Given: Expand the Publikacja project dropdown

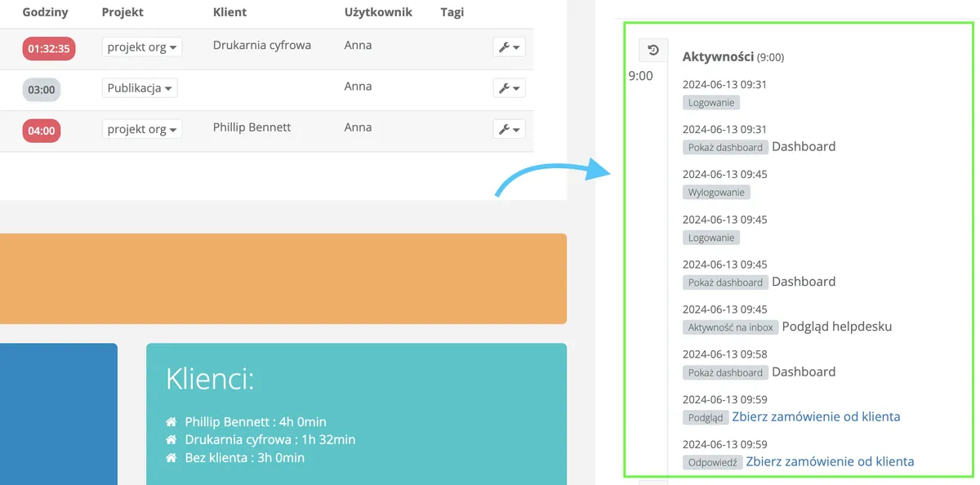Looking at the screenshot, I should [140, 87].
